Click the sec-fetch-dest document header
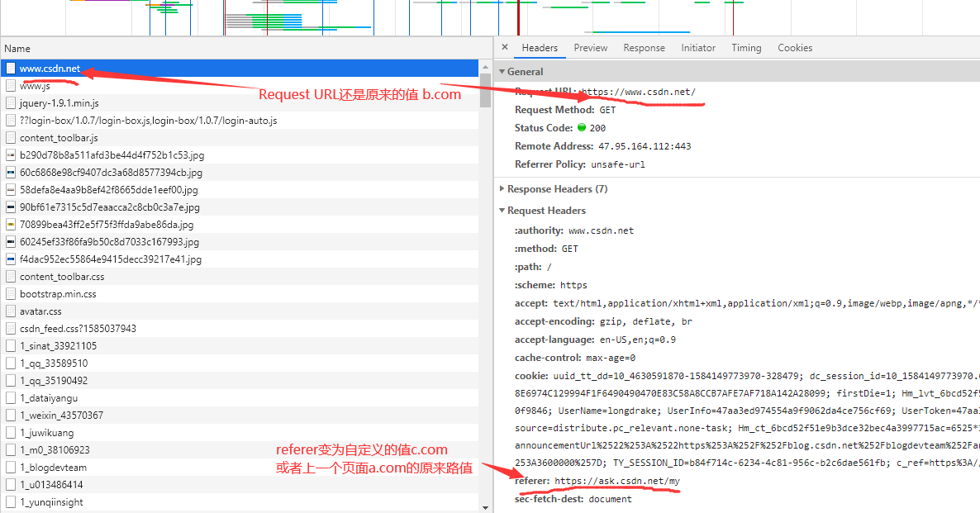The image size is (980, 513). (x=573, y=499)
